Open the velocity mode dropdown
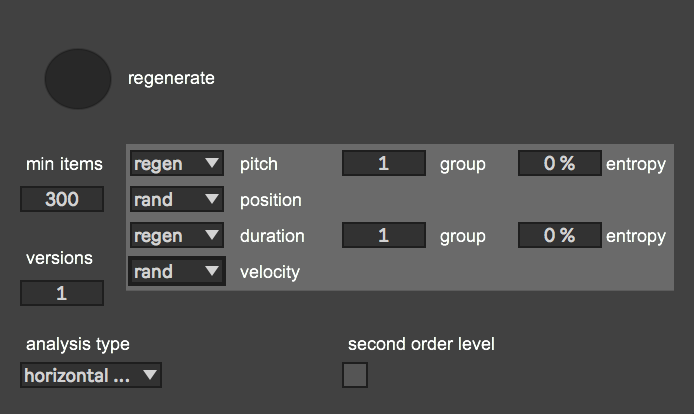Screen dimensions: 694x414 tap(177, 271)
